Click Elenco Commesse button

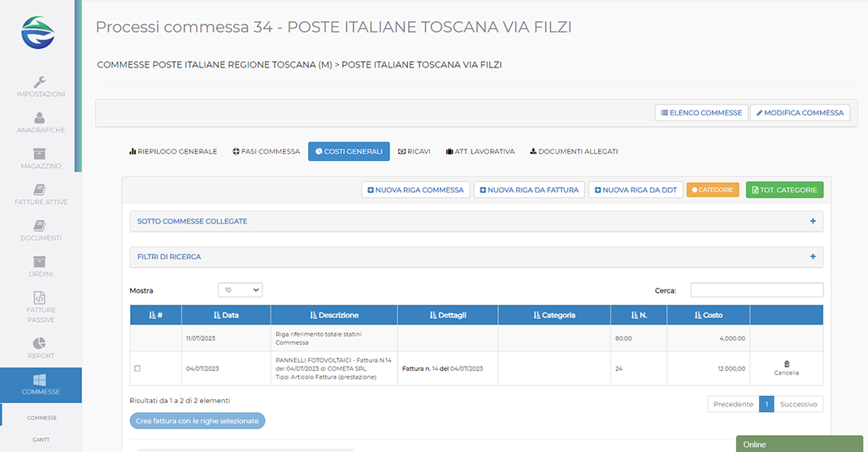701,112
